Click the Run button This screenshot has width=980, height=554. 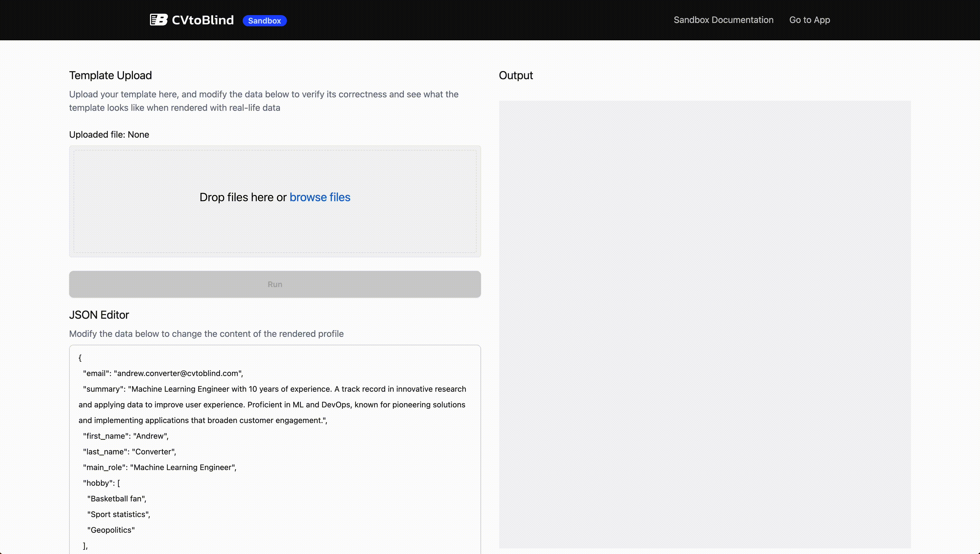275,284
